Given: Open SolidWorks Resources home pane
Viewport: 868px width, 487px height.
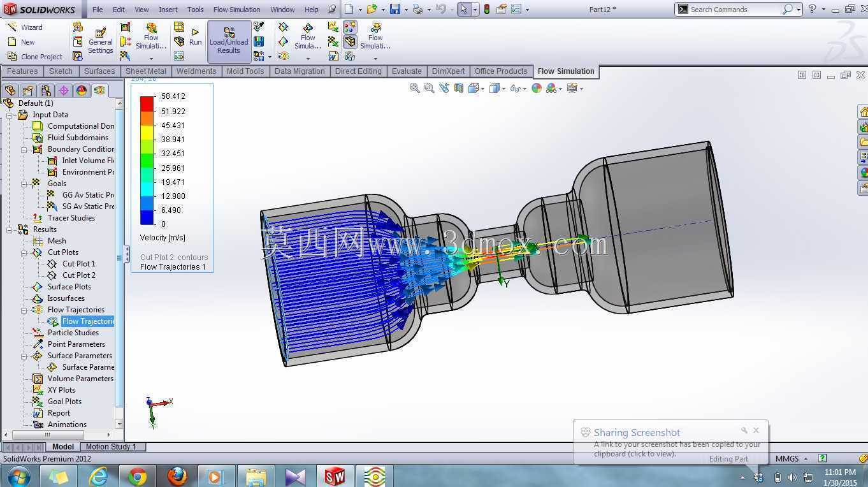Looking at the screenshot, I should click(863, 112).
